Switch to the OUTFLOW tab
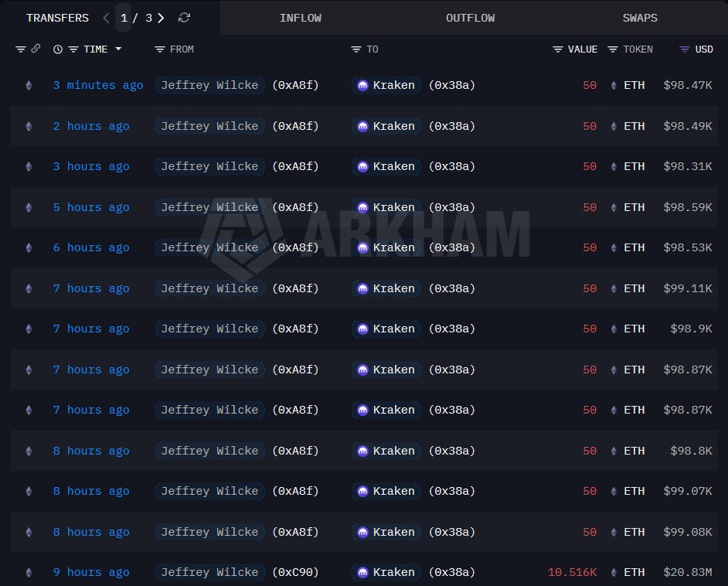The width and height of the screenshot is (728, 586). pyautogui.click(x=471, y=18)
